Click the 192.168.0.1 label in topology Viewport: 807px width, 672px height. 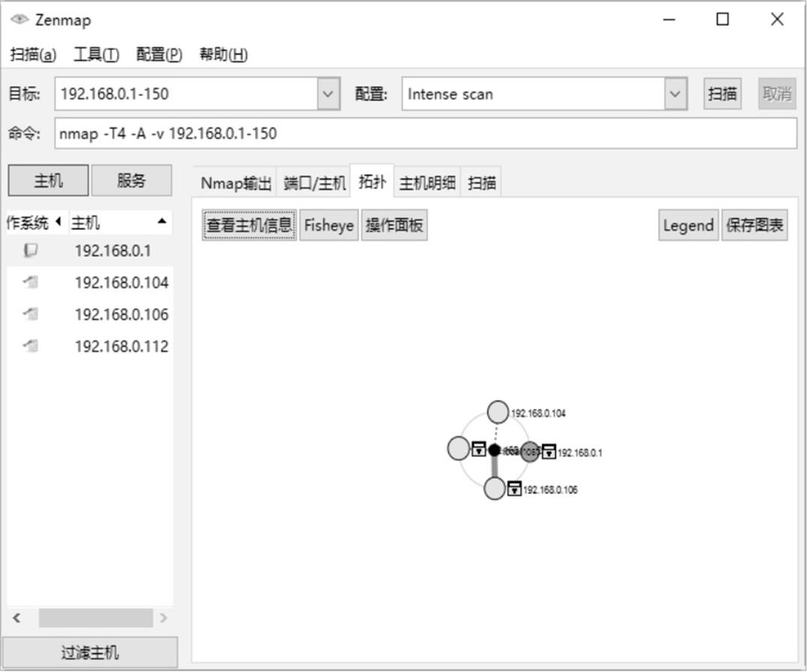tap(580, 453)
